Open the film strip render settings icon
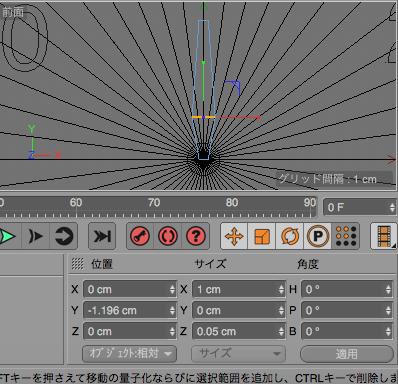 pyautogui.click(x=384, y=236)
